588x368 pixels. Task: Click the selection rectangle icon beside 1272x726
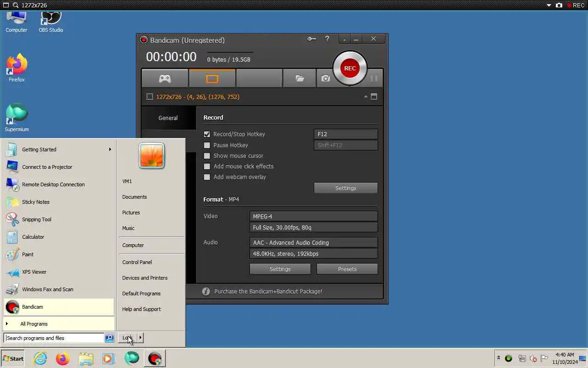150,97
